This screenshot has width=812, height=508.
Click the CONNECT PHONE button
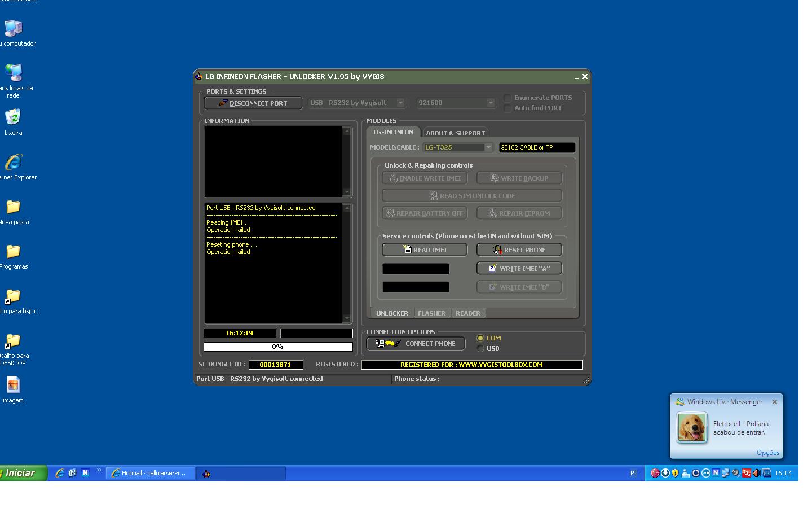416,343
